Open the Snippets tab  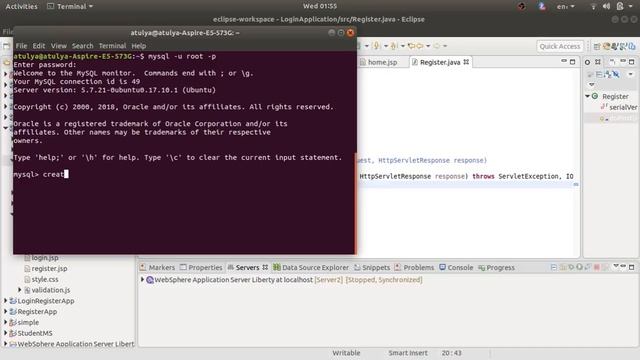click(x=372, y=268)
